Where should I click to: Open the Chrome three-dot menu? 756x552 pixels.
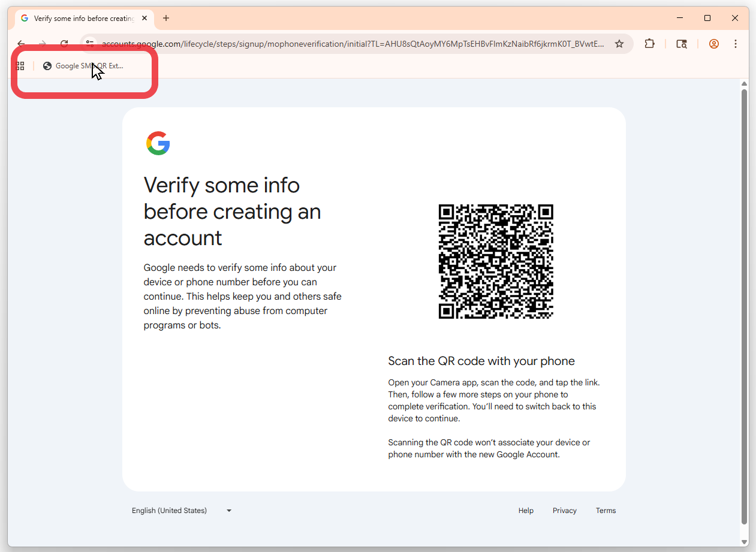(736, 44)
